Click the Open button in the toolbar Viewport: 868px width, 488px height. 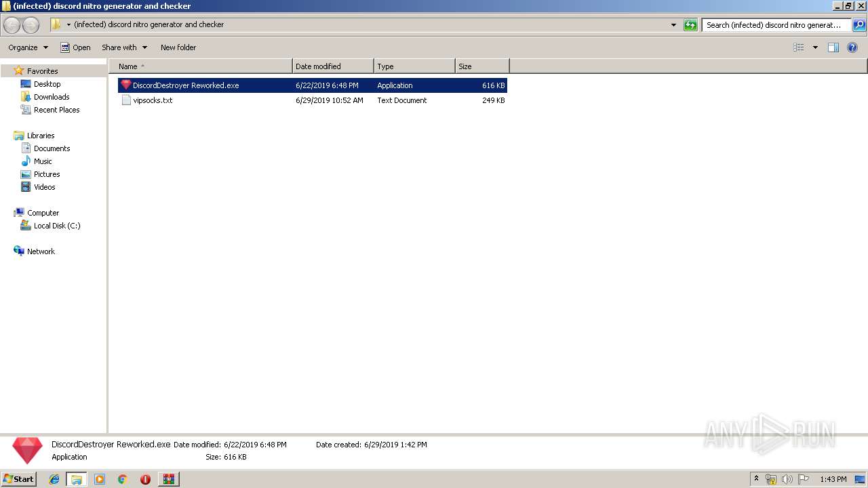click(75, 47)
